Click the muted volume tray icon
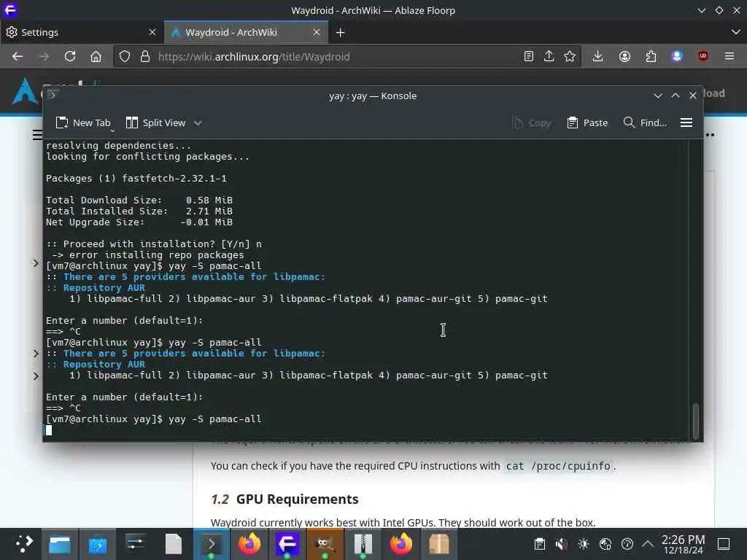The height and width of the screenshot is (560, 747). pos(561,544)
